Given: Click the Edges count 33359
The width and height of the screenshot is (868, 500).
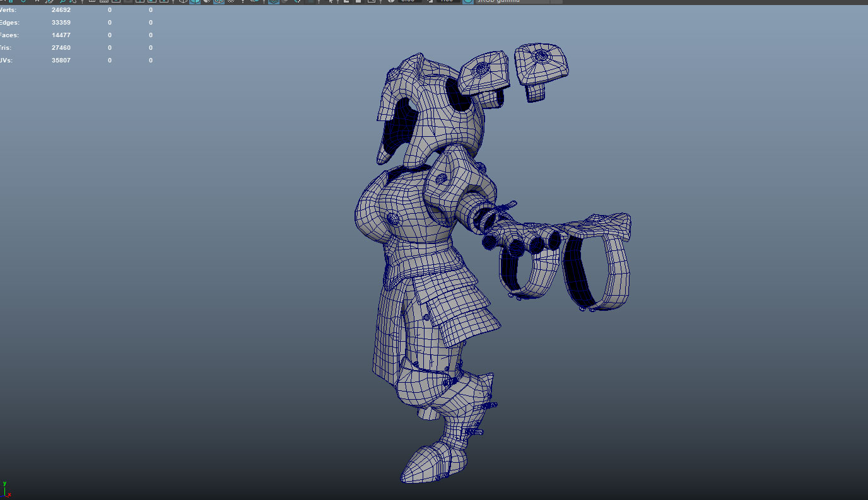Looking at the screenshot, I should (x=61, y=23).
